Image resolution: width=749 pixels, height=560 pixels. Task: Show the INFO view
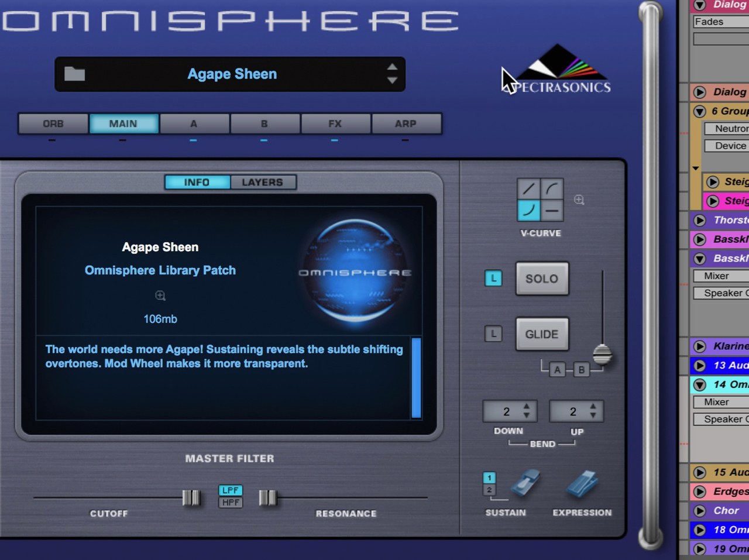tap(197, 183)
